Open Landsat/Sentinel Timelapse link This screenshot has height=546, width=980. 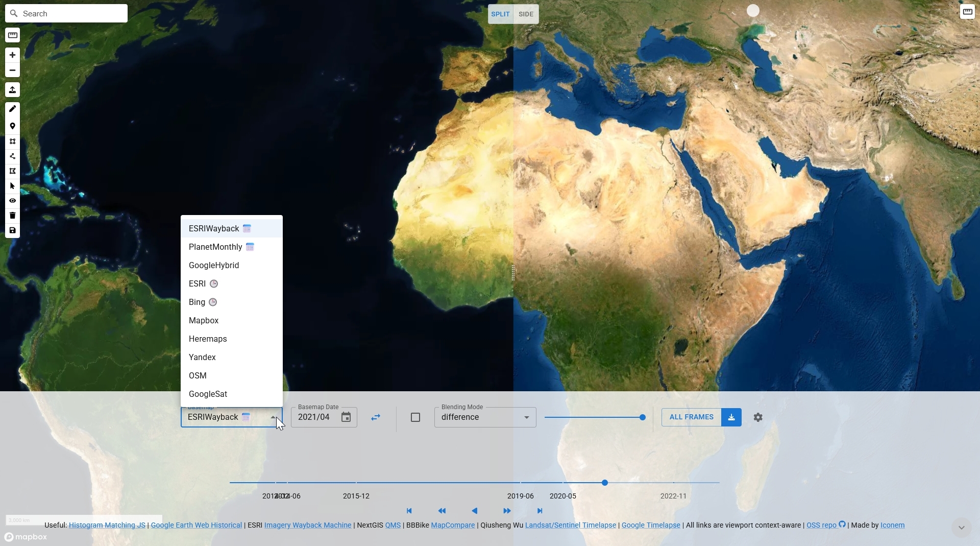[570, 525]
